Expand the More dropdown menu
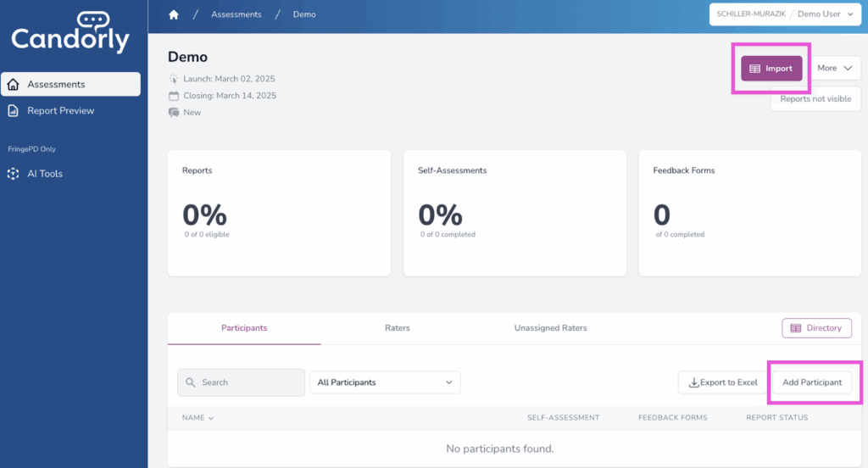The height and width of the screenshot is (468, 868). coord(834,69)
